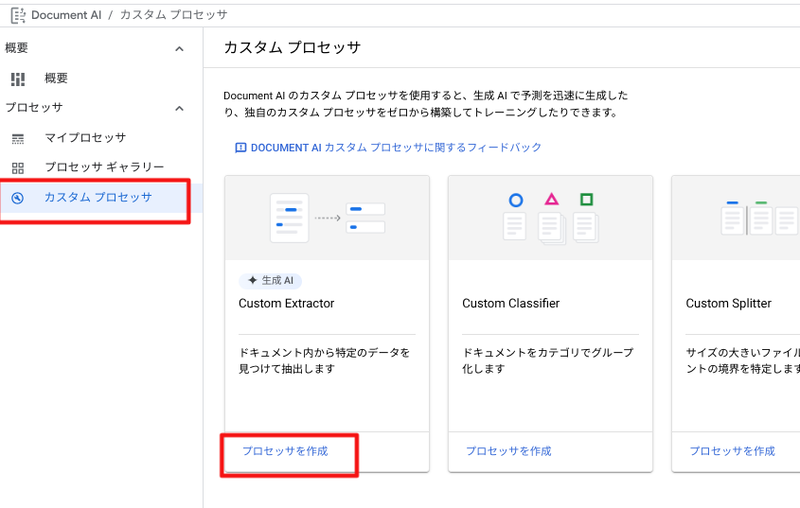Image resolution: width=800 pixels, height=508 pixels.
Task: Click the Custom Extractor title
Action: (286, 303)
